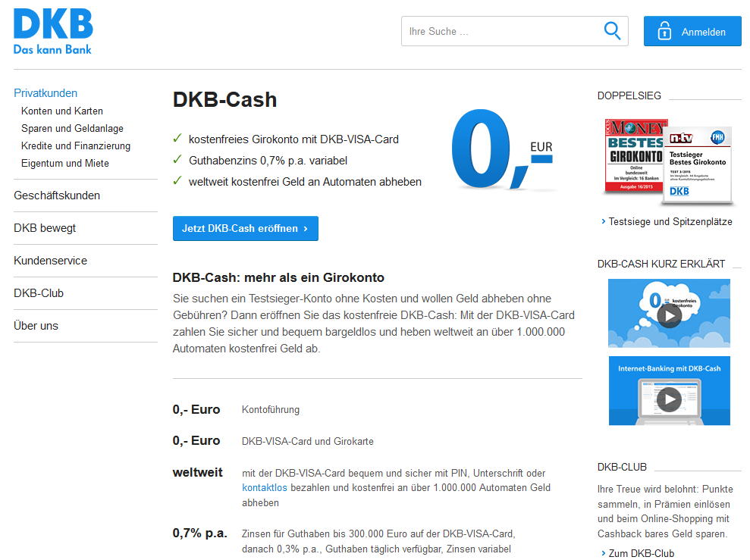Open the n-tv Testsieger award image
This screenshot has width=750, height=560.
[698, 165]
